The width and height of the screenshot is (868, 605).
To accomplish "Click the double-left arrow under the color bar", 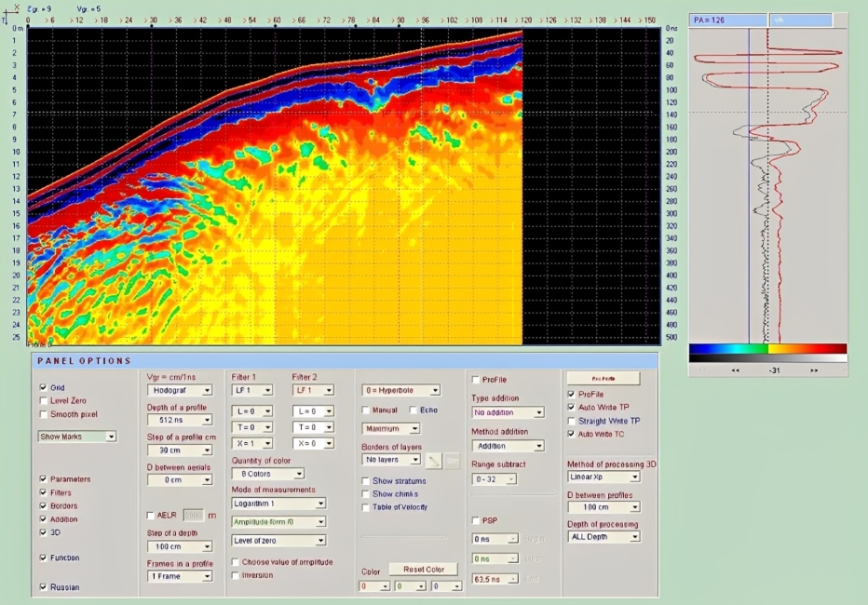I will pos(736,370).
